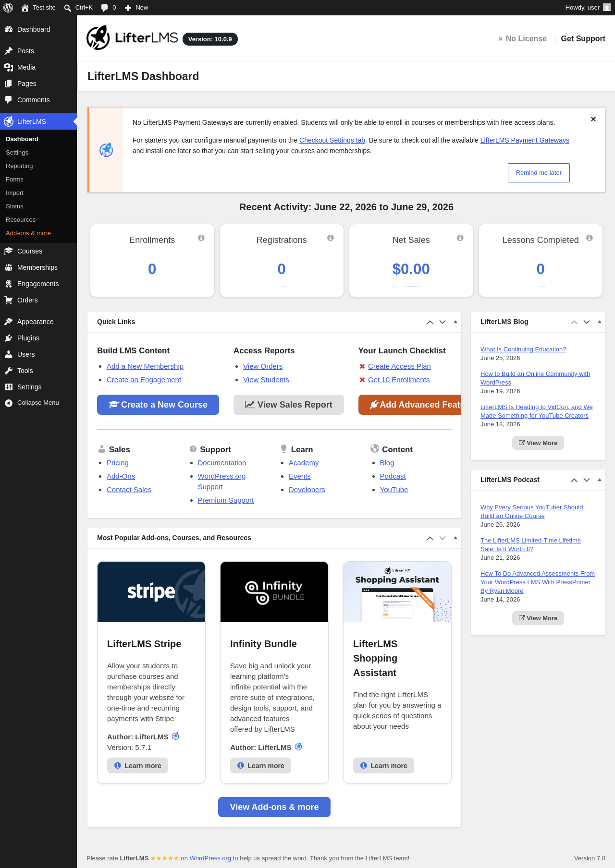The image size is (615, 868).
Task: Open the user avatar in admin bar
Action: click(607, 8)
